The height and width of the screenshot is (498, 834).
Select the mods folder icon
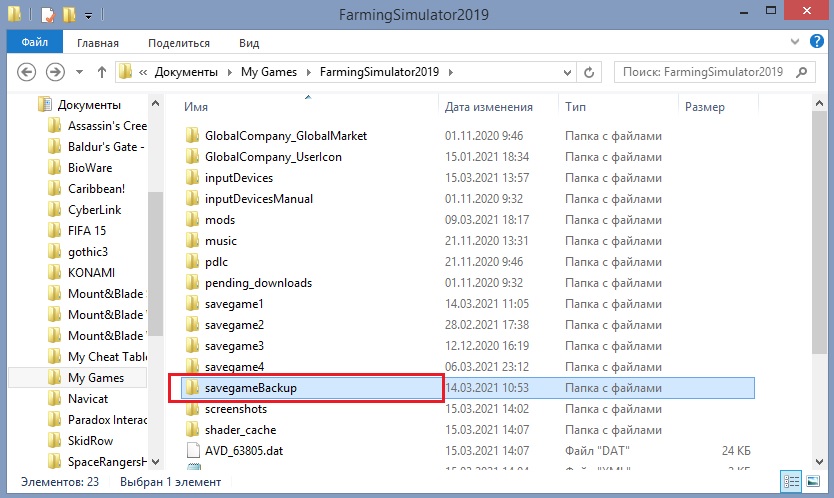coord(193,220)
